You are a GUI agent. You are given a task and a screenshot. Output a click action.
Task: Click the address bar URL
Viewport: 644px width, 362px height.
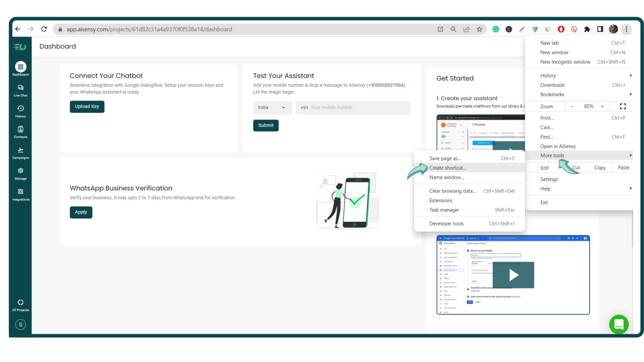(149, 29)
